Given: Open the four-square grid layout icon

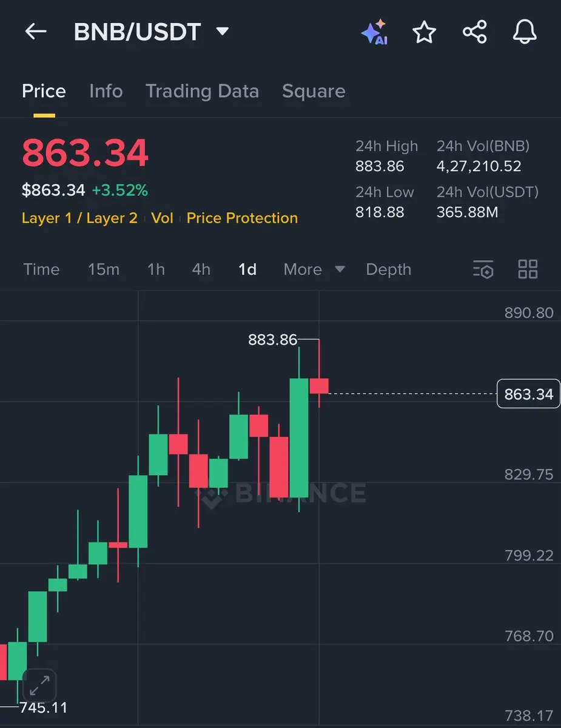Looking at the screenshot, I should pos(528,269).
